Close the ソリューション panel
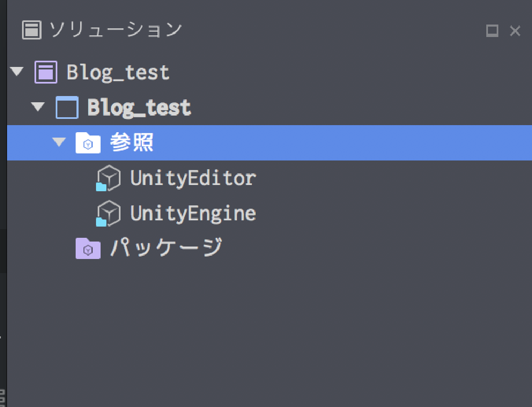Screen dimensions: 532x407 pyautogui.click(x=515, y=31)
